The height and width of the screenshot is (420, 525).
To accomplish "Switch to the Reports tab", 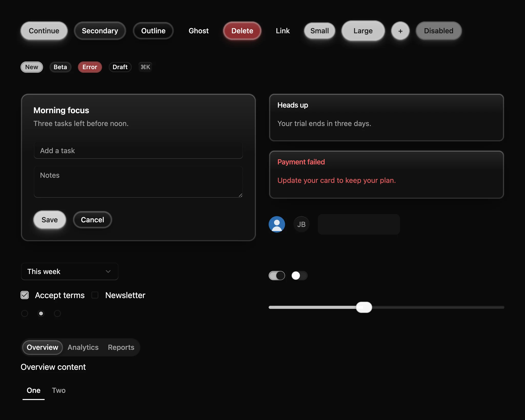I will pyautogui.click(x=121, y=347).
